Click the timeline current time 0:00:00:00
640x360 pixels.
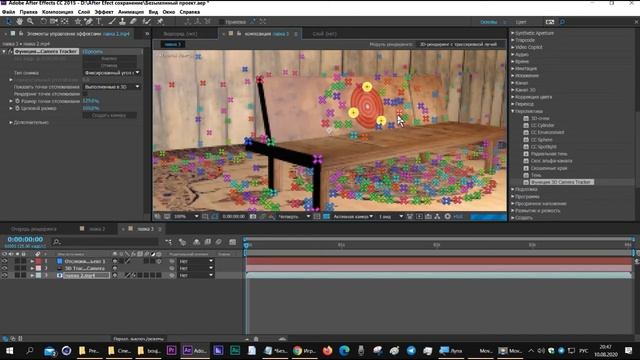(x=25, y=239)
